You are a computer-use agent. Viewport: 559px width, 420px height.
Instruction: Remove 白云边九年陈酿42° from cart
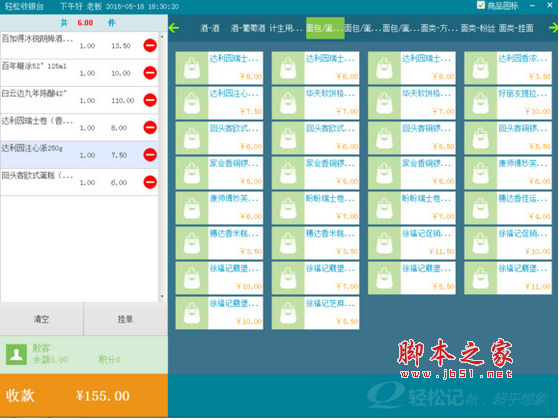click(150, 100)
